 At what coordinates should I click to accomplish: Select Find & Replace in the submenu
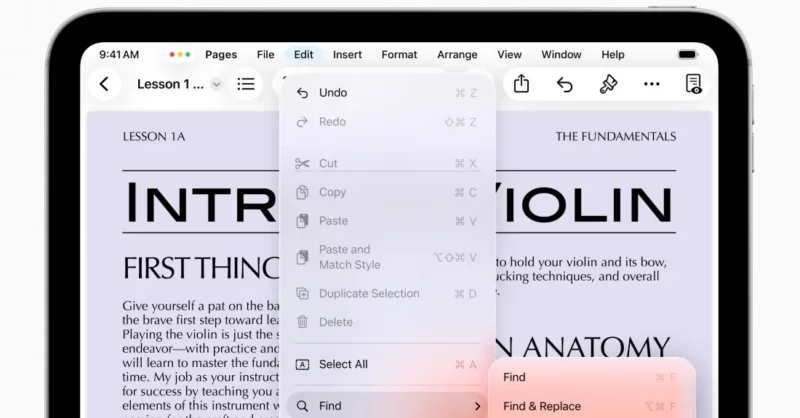pyautogui.click(x=592, y=406)
